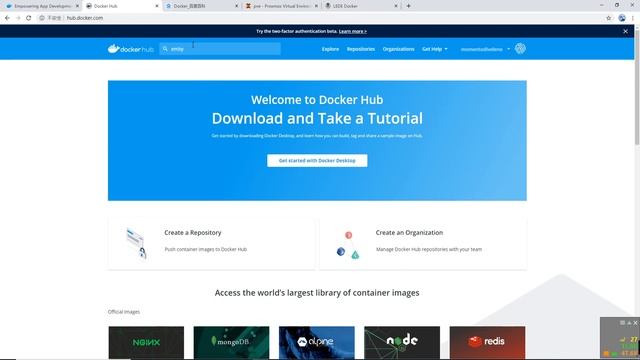Expand the Get Help dropdown
The width and height of the screenshot is (640, 360).
(435, 49)
